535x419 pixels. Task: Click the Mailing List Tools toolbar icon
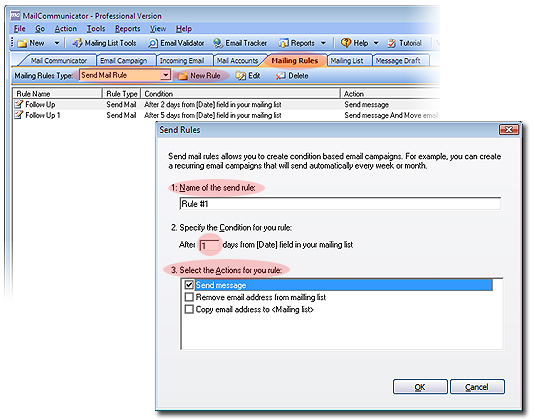(77, 43)
